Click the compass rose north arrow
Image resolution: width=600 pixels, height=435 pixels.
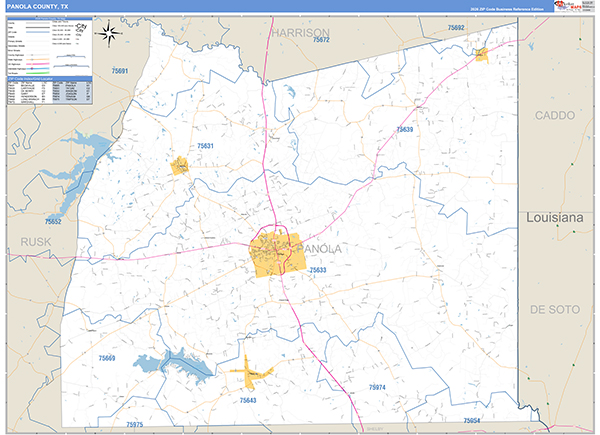pyautogui.click(x=111, y=39)
